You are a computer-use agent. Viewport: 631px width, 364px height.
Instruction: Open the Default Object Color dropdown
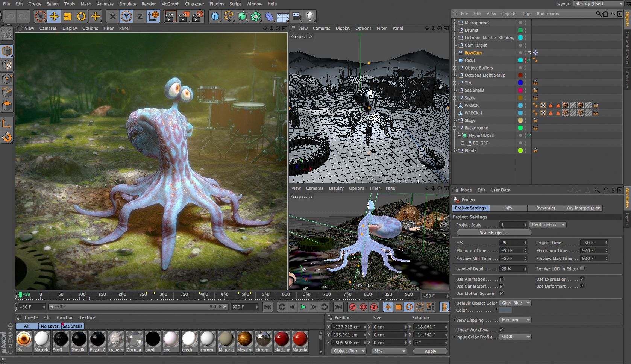(515, 303)
